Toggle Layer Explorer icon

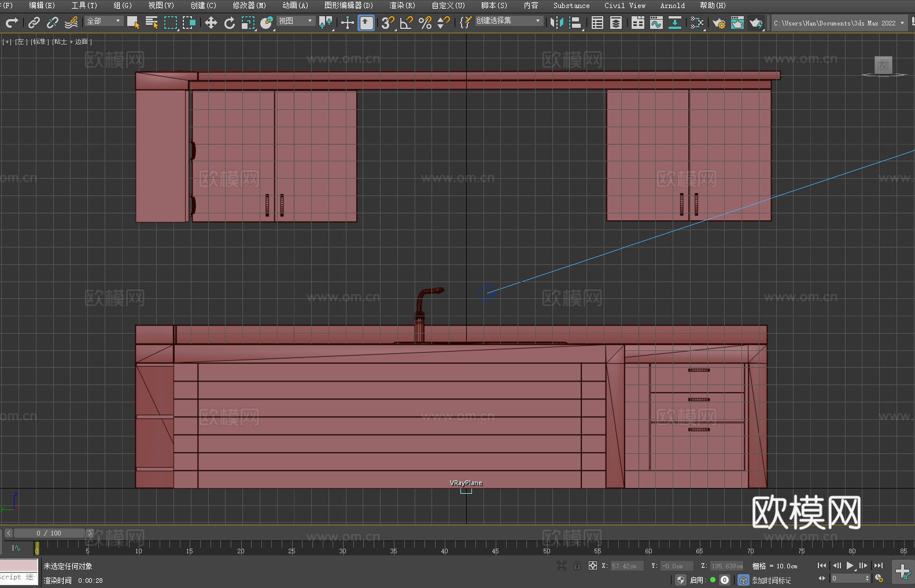coord(616,23)
